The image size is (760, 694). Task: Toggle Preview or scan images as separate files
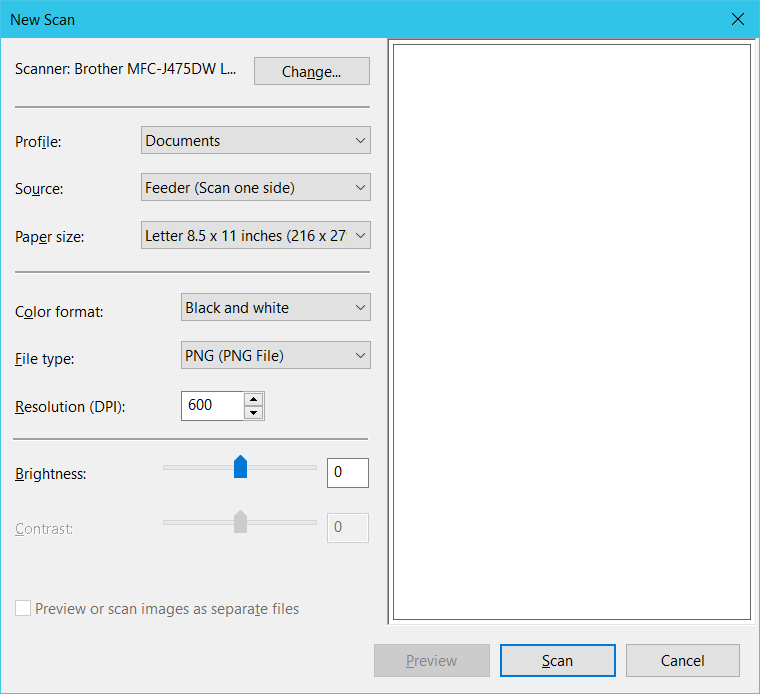pos(23,609)
